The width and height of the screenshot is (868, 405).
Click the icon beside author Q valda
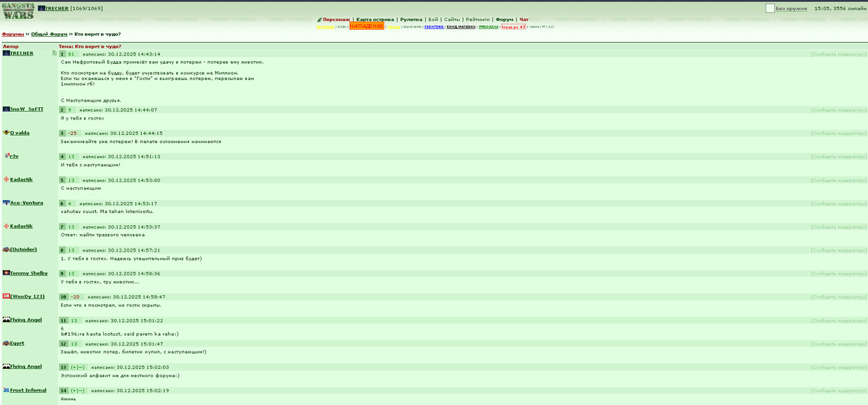point(6,133)
